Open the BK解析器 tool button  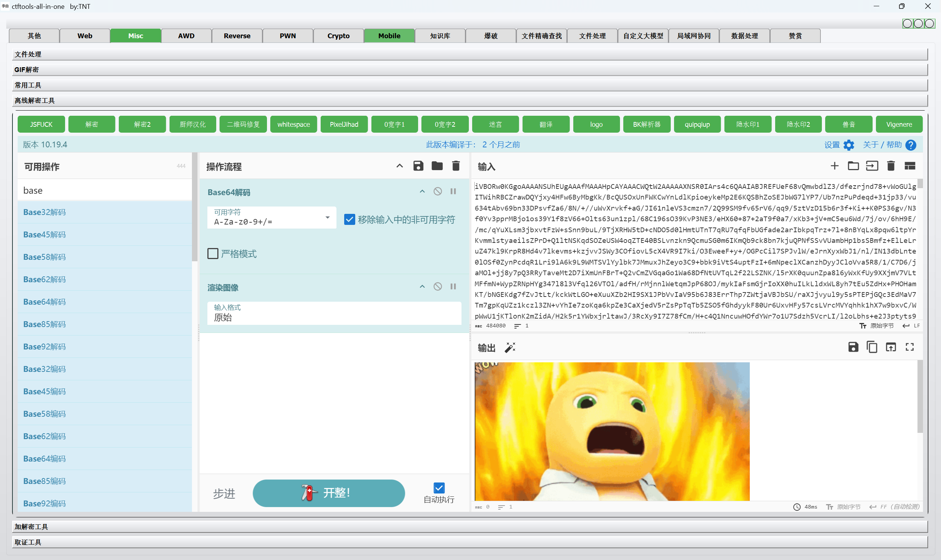click(647, 124)
